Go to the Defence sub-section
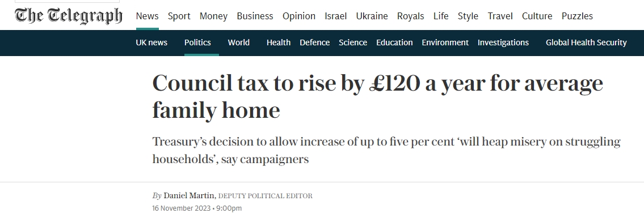The image size is (644, 222). coord(314,42)
